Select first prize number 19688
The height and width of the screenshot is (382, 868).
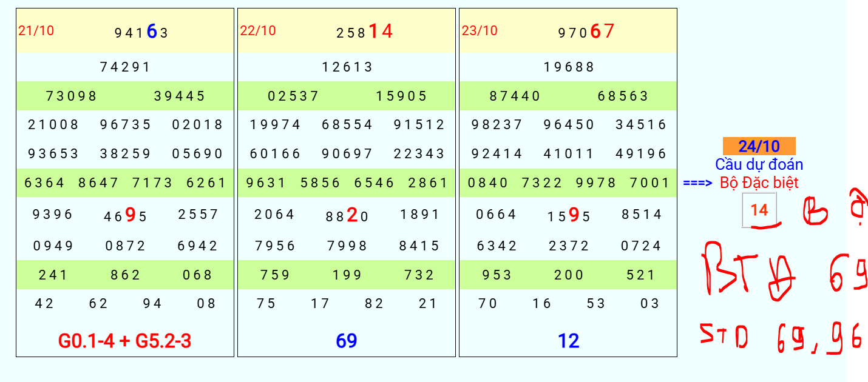(569, 67)
